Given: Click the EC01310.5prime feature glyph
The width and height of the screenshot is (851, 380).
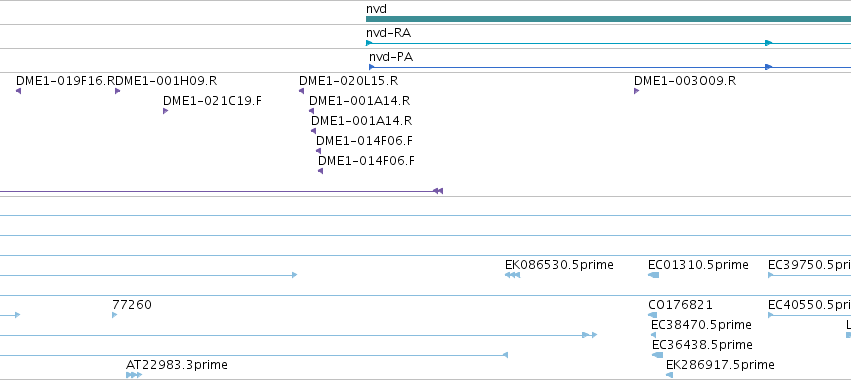Looking at the screenshot, I should [x=653, y=275].
